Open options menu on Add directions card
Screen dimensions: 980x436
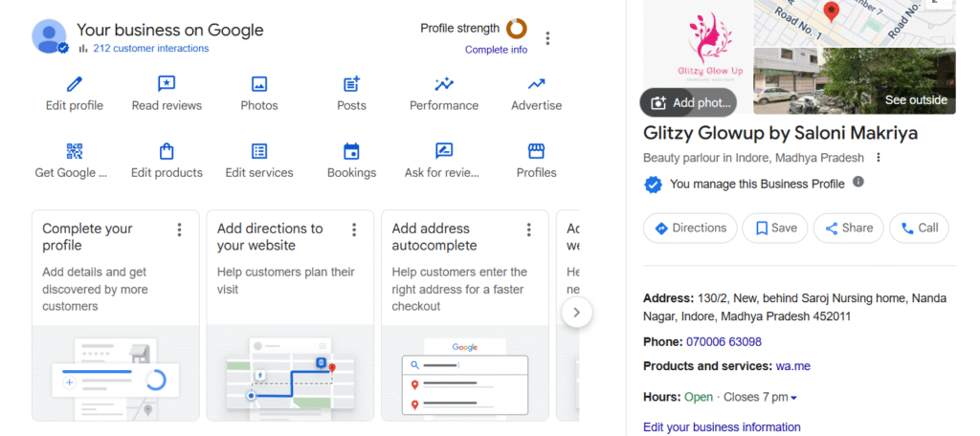coord(354,229)
